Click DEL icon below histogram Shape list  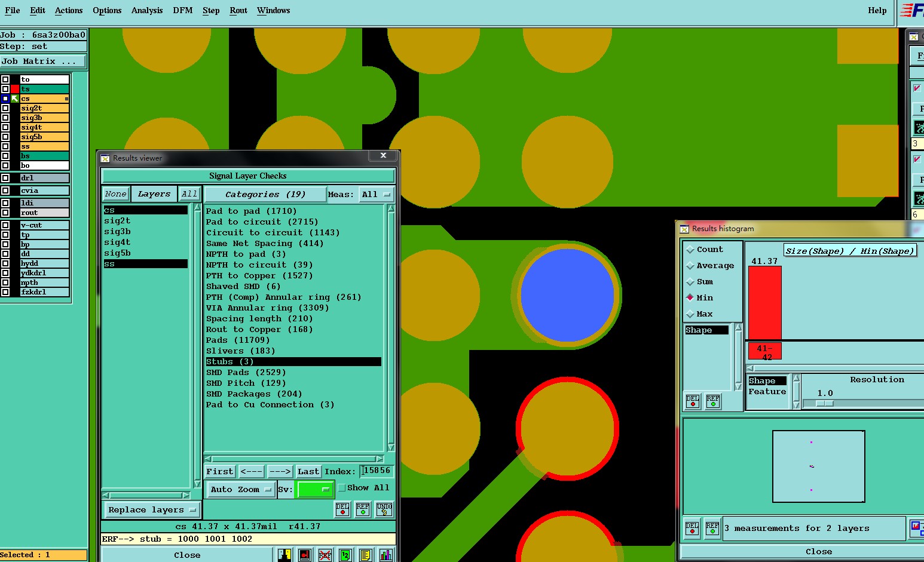click(693, 401)
